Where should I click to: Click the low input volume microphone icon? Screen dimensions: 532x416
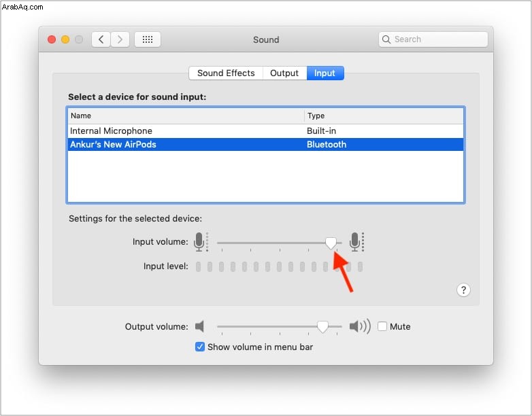point(201,242)
